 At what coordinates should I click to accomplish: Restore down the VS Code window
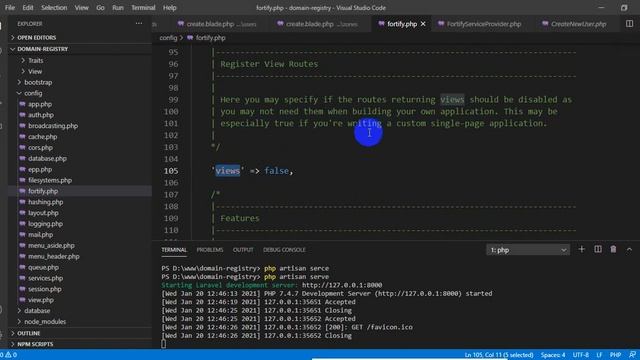click(624, 8)
